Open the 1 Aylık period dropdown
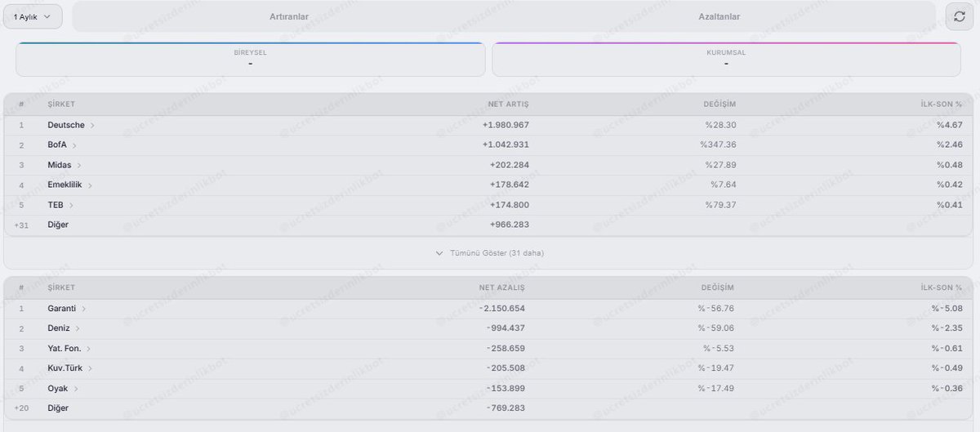 (x=33, y=16)
